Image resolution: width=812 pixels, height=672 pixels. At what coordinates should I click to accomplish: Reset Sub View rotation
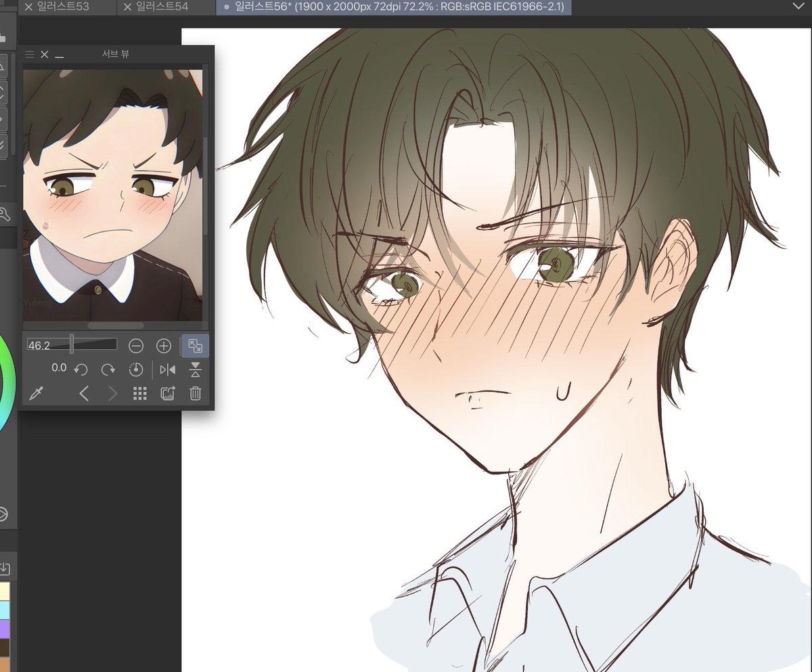coord(136,369)
